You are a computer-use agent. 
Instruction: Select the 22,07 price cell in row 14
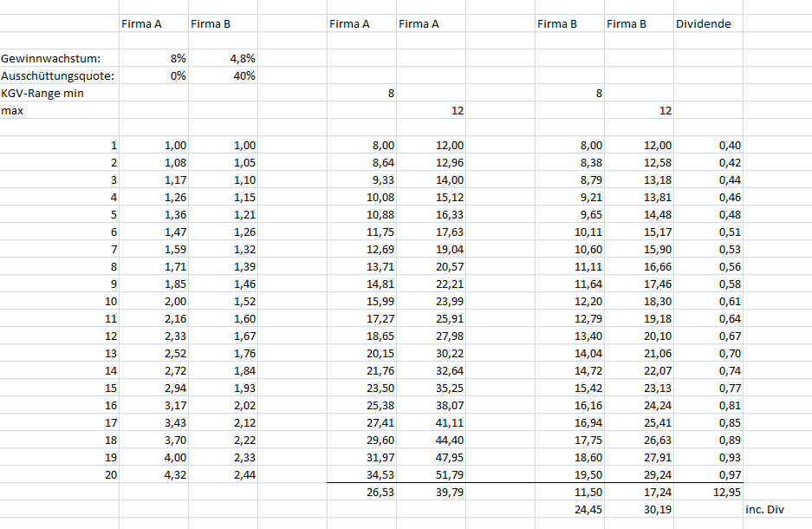(x=639, y=370)
